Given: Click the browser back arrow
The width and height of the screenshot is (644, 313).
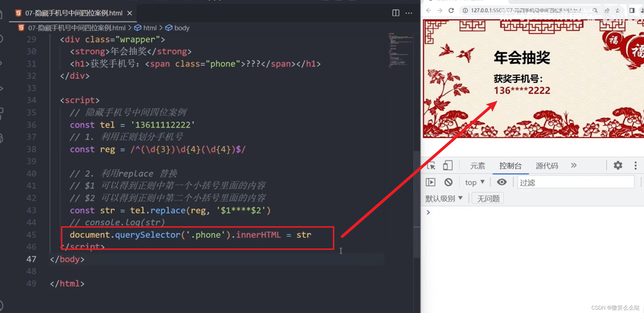Looking at the screenshot, I should coord(429,11).
